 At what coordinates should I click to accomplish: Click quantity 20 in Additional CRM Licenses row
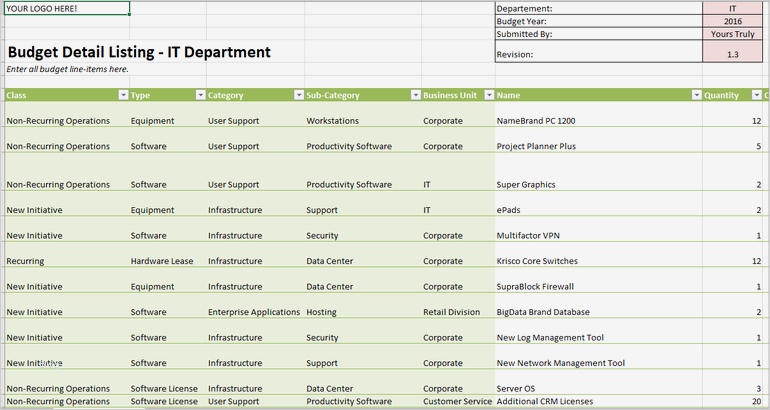(732, 401)
